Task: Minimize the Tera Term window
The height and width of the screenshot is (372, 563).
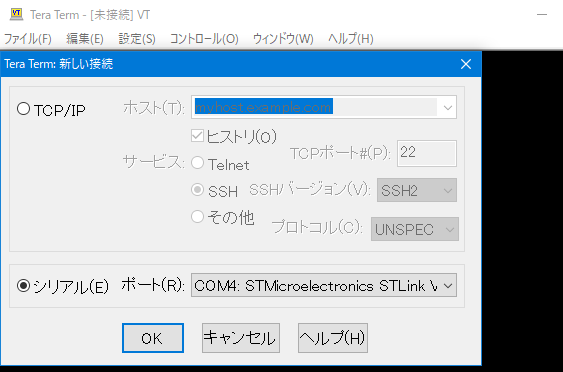Action: [x=542, y=15]
